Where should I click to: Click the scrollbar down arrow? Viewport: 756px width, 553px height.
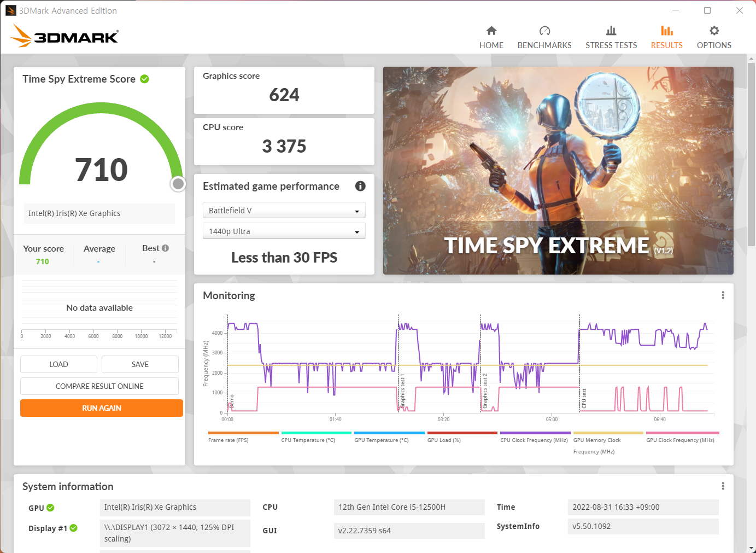pyautogui.click(x=752, y=548)
